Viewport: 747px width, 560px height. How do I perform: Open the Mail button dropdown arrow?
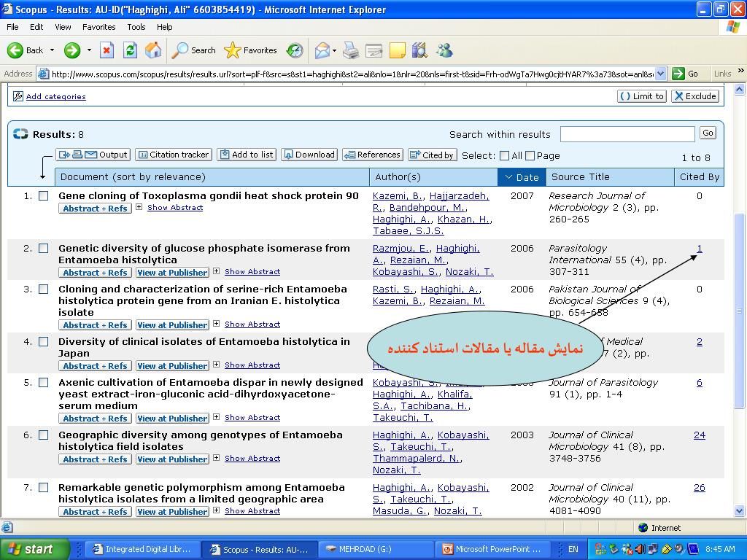pyautogui.click(x=334, y=50)
